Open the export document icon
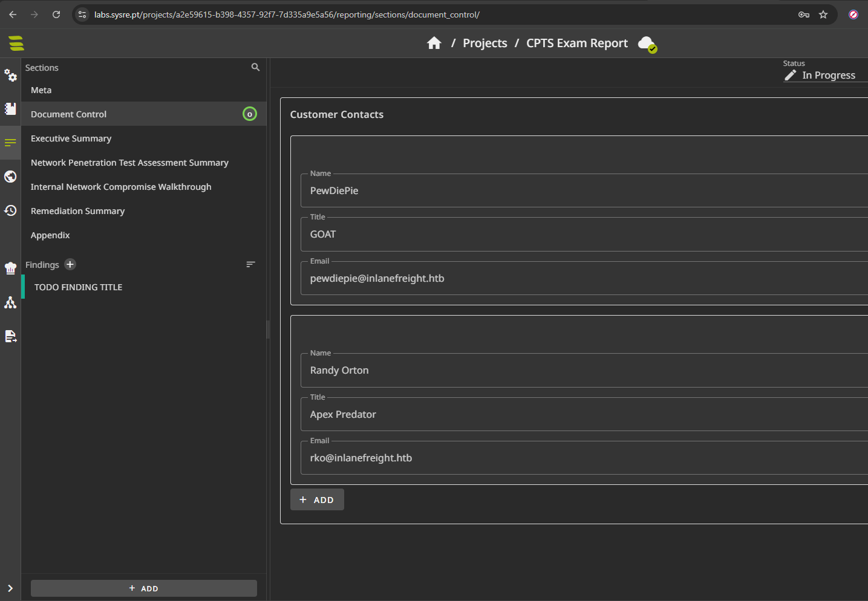This screenshot has height=601, width=868. click(x=10, y=336)
